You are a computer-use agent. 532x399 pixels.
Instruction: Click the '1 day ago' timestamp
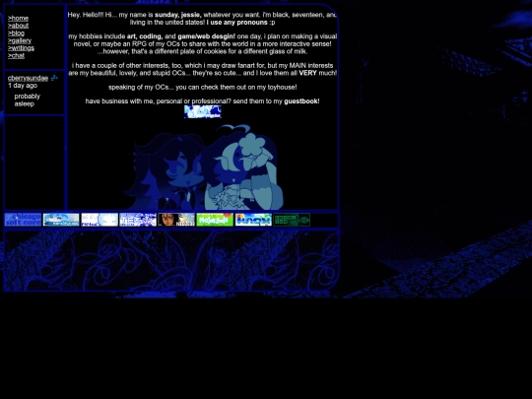pos(23,86)
